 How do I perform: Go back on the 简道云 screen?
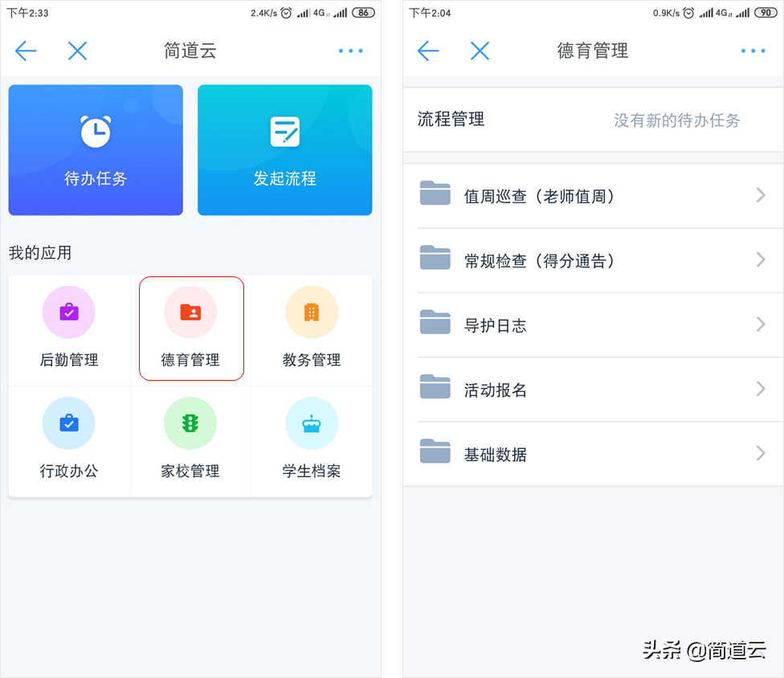(x=26, y=51)
